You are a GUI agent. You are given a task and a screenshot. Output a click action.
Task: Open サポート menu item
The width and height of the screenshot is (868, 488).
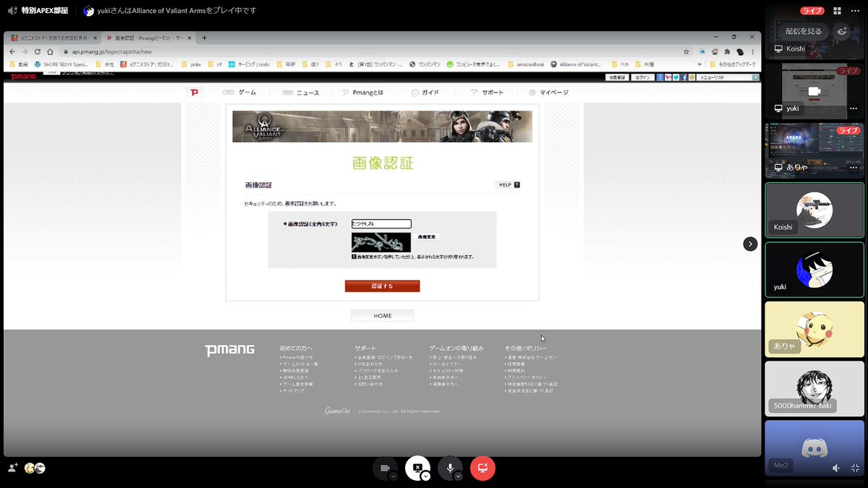point(487,93)
